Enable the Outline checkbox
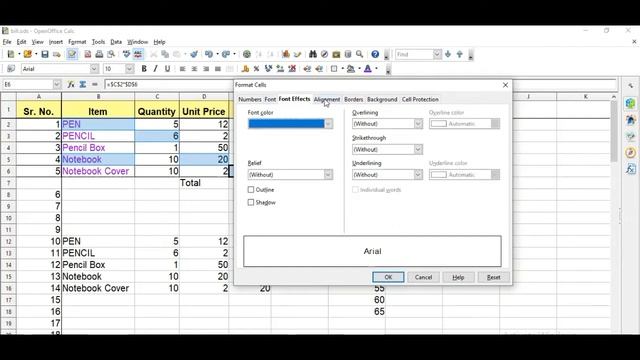 [251, 190]
